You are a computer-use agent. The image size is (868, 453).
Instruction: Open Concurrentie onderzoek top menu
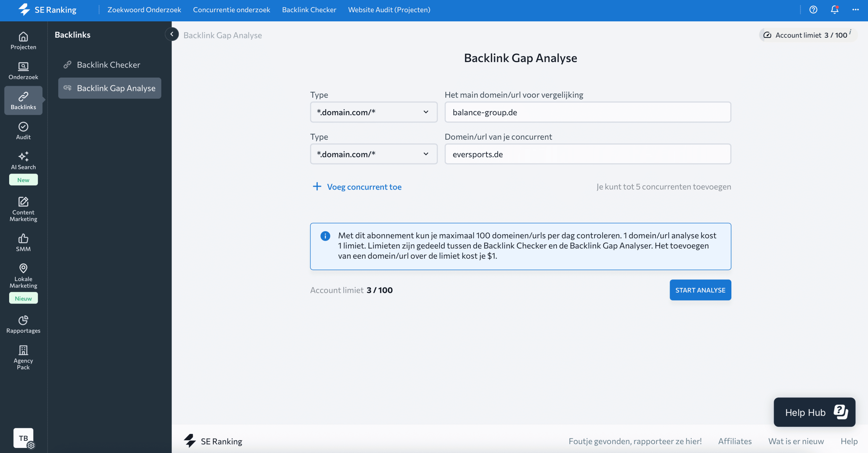click(232, 9)
